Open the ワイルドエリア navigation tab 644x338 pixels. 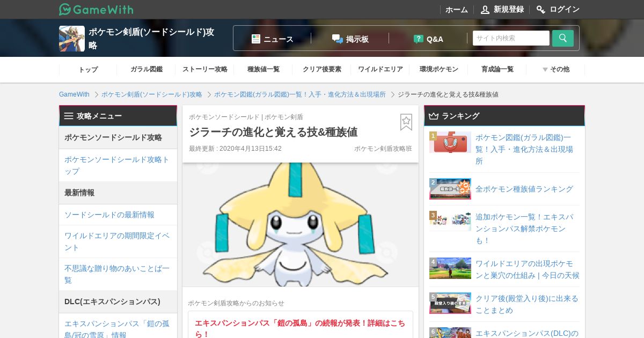click(380, 69)
